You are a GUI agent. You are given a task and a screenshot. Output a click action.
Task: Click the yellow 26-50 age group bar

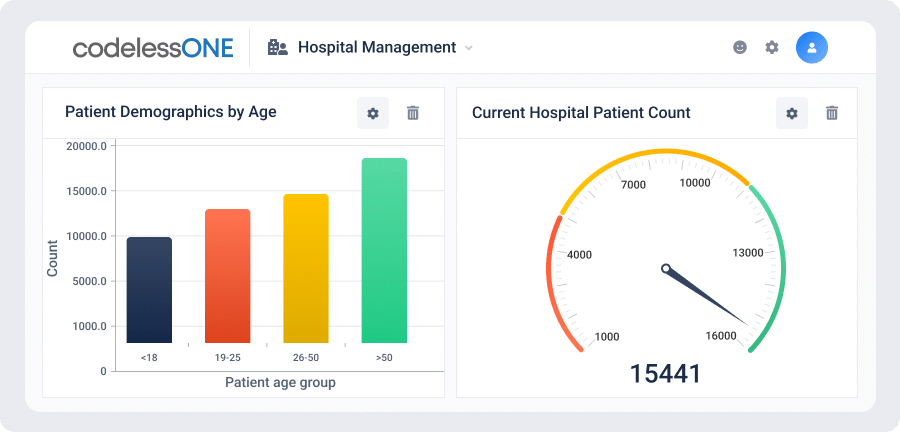tap(306, 268)
